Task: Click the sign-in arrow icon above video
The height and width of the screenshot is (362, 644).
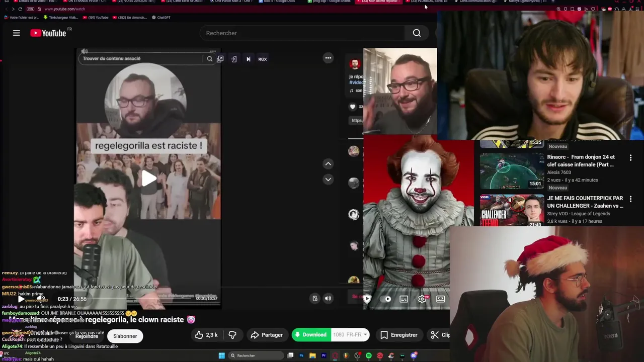Action: point(234,59)
